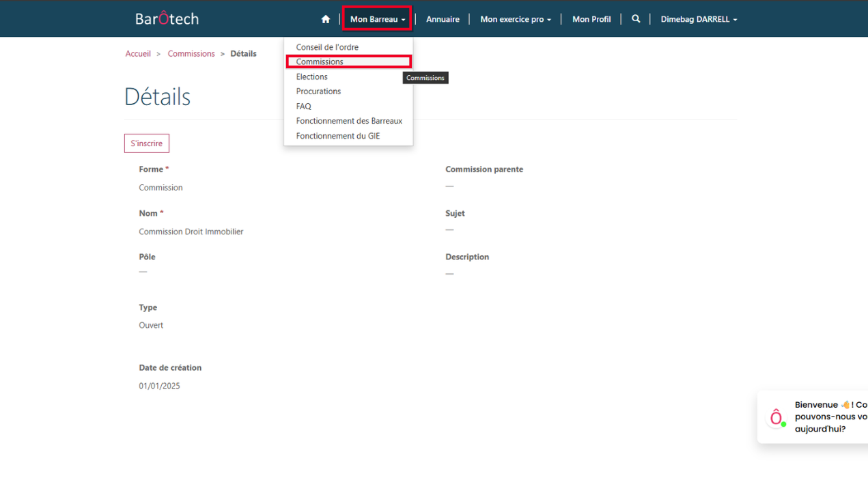Expand the Mon exercice pro dropdown
This screenshot has width=868, height=478.
point(516,19)
